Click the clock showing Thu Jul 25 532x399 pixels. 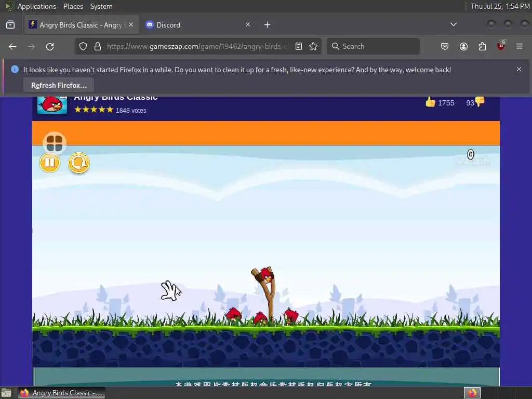tap(500, 6)
